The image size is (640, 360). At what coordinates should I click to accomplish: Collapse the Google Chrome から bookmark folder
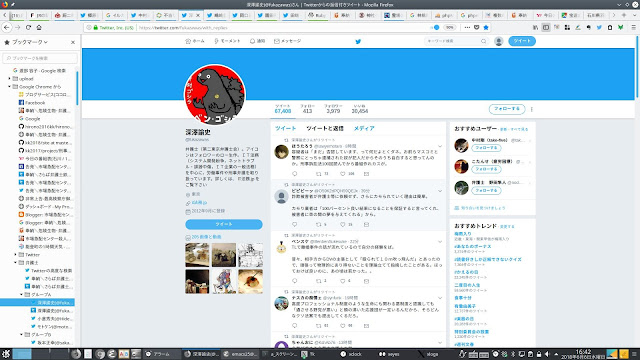tap(9, 87)
